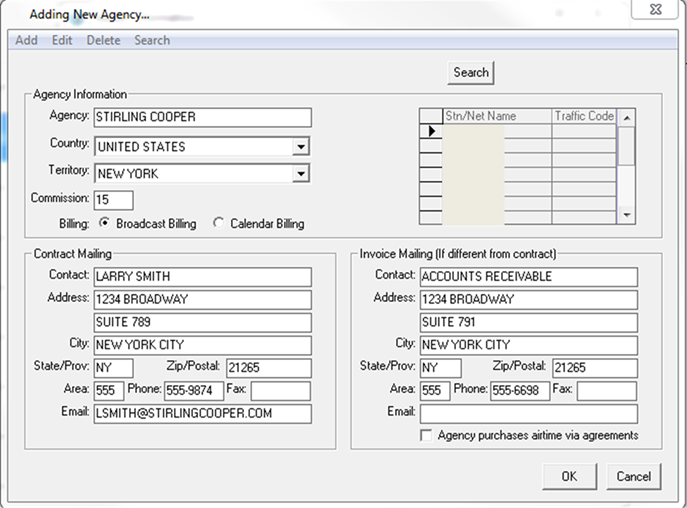Select Calendar Billing radio option
Viewport: 687px width, 508px height.
tap(219, 224)
